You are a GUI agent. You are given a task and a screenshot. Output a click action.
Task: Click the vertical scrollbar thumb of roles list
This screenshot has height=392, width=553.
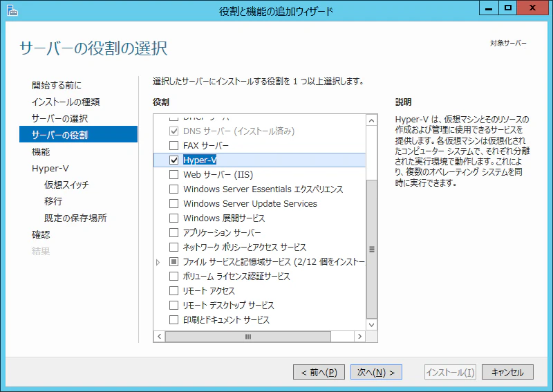coord(371,249)
